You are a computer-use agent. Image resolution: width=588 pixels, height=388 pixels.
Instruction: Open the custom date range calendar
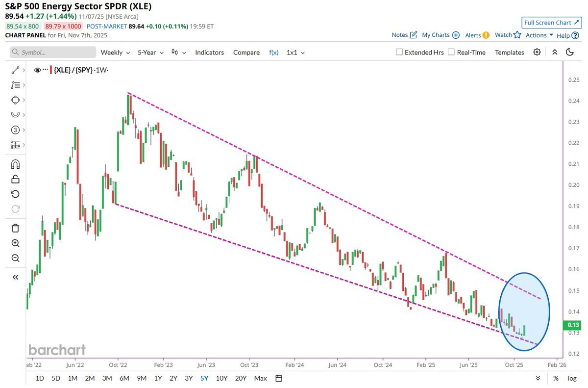click(279, 378)
